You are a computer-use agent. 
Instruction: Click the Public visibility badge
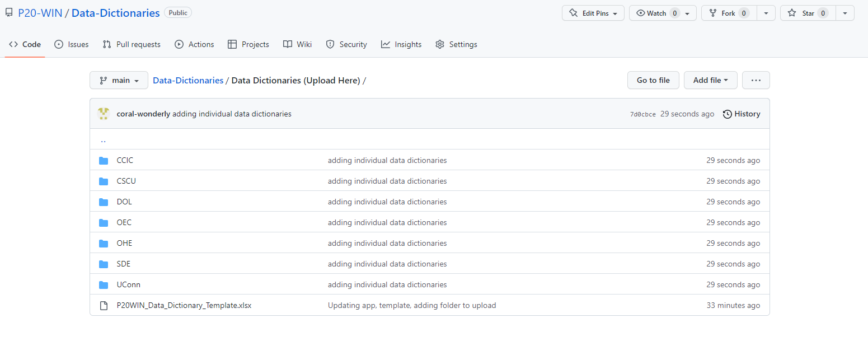click(178, 13)
